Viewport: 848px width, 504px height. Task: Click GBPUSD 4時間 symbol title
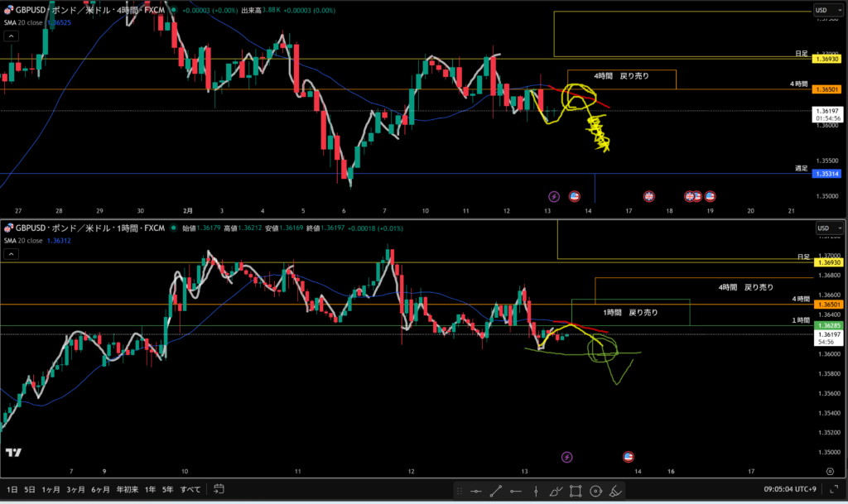tap(83, 9)
